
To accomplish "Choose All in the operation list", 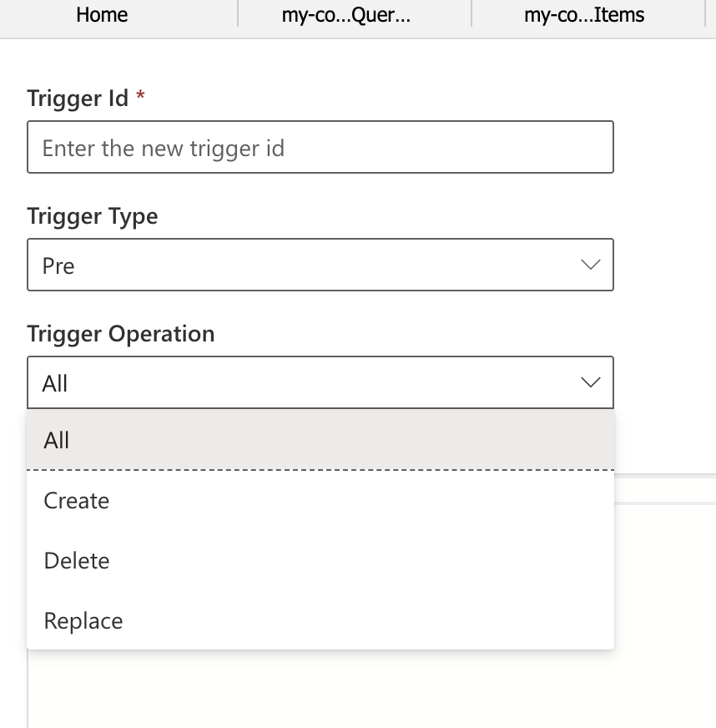I will click(320, 440).
